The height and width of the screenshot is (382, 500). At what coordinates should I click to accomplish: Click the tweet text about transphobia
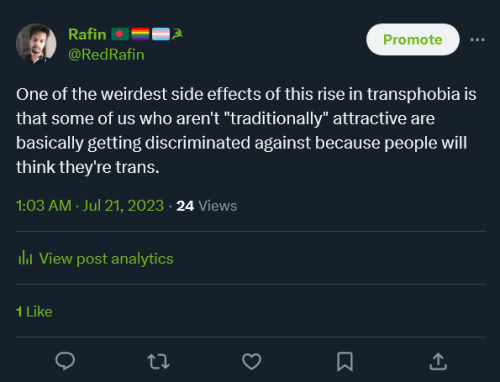point(246,130)
